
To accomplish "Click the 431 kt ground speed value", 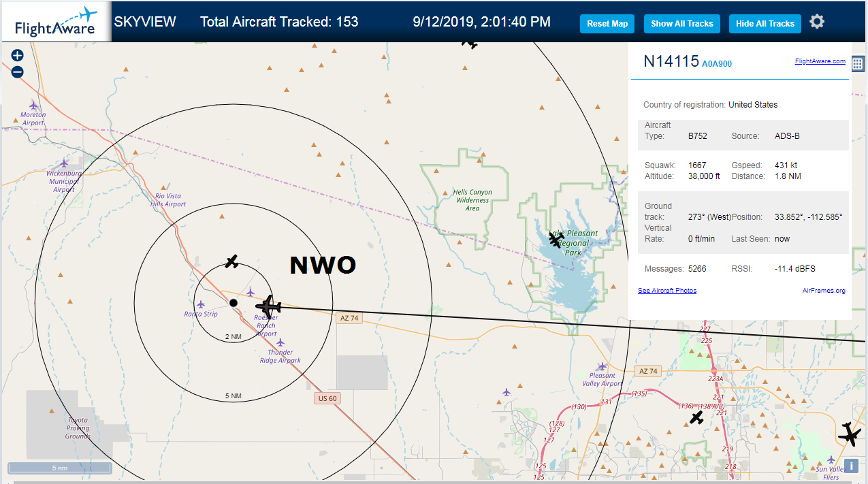I will (786, 165).
